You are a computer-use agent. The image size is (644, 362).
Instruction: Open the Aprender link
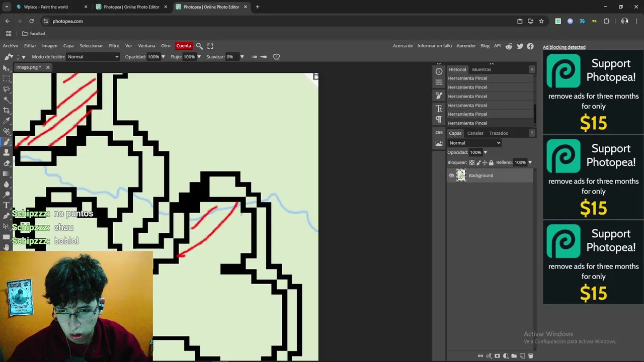[466, 46]
